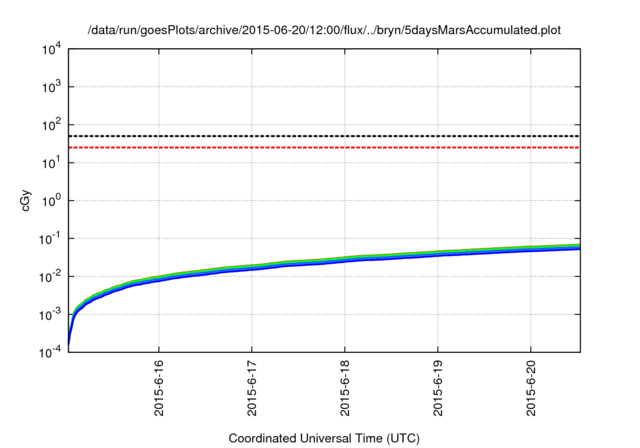Select the 2015-6-20 date label
The width and height of the screenshot is (640, 448).
click(531, 388)
